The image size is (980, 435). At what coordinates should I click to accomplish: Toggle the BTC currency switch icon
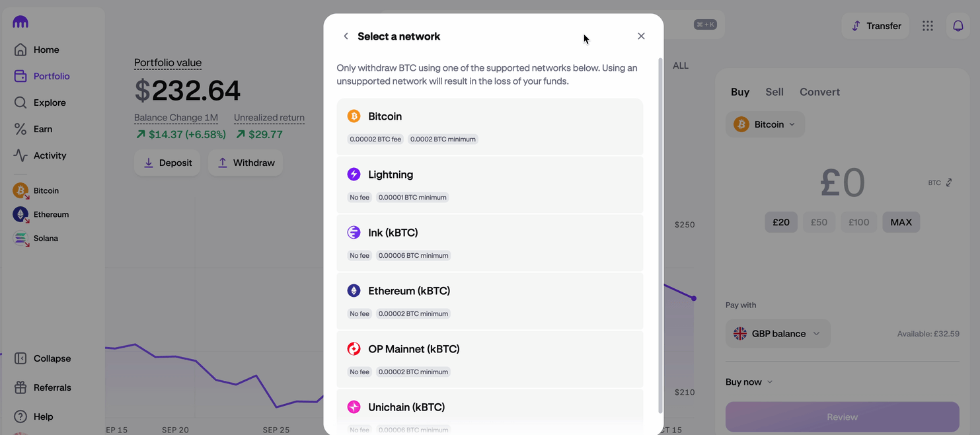coord(950,182)
